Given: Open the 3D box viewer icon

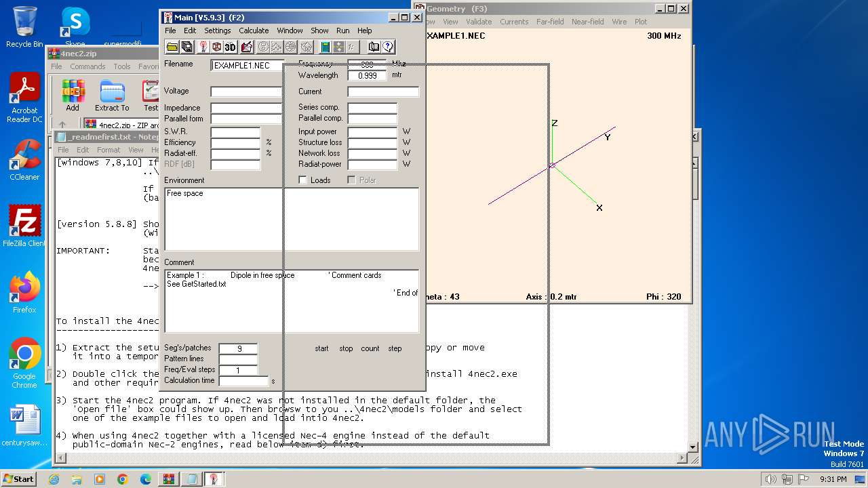Looking at the screenshot, I should 216,47.
